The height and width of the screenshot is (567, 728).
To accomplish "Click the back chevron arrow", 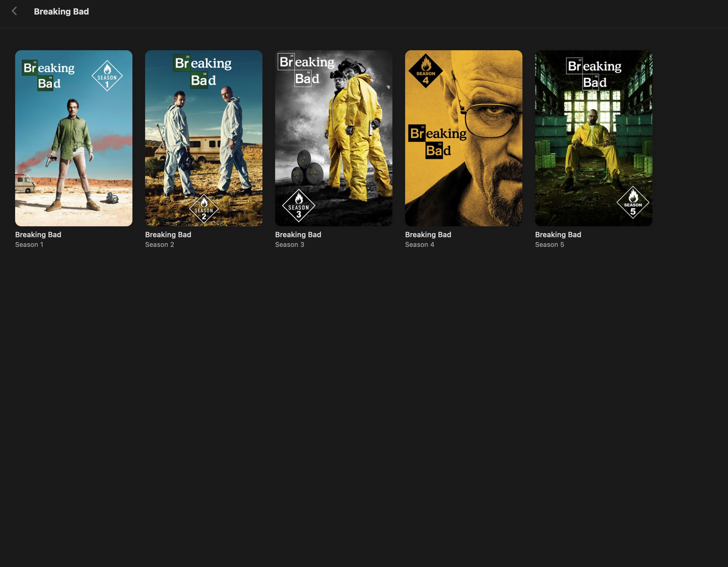I will point(14,11).
